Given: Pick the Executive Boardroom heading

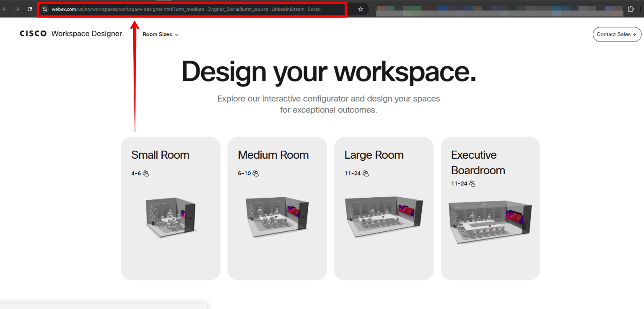Looking at the screenshot, I should (478, 162).
